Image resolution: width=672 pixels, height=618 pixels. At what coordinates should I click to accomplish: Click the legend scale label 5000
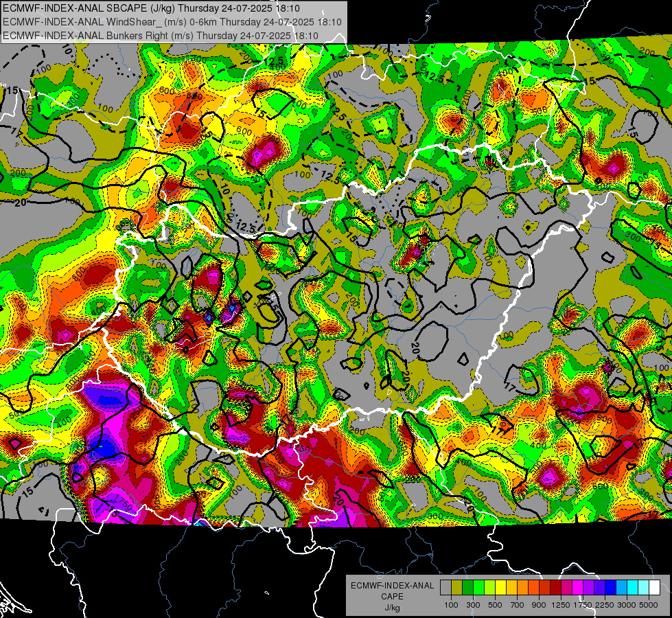pos(649,605)
